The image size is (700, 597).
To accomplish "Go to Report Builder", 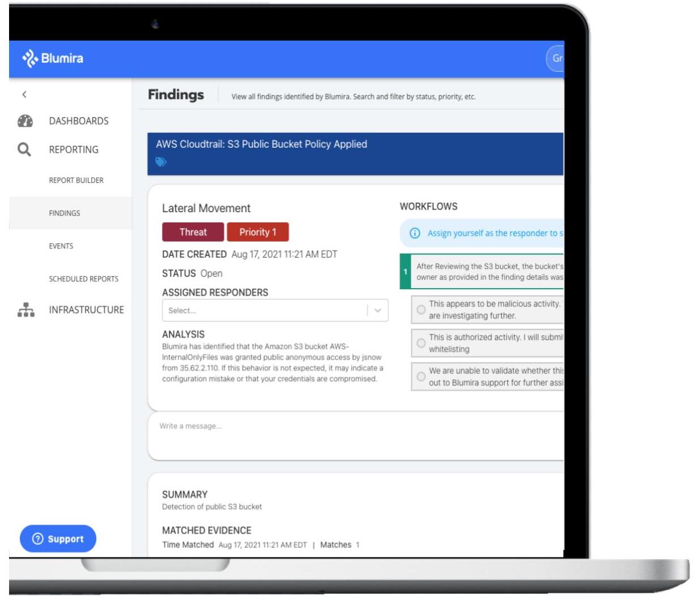I will (x=76, y=180).
